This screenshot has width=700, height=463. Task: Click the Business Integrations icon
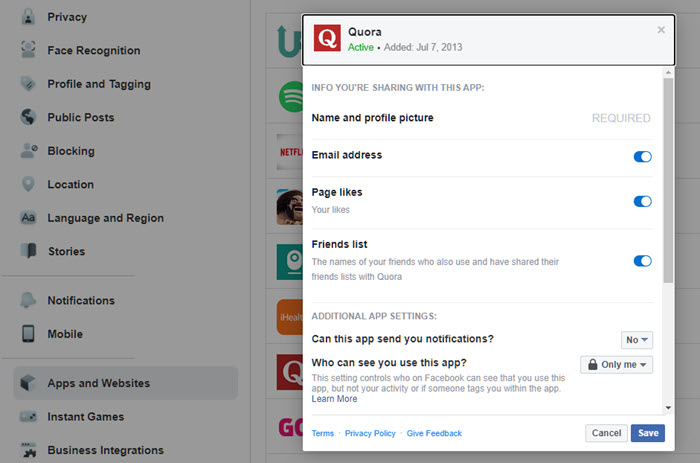click(x=29, y=450)
